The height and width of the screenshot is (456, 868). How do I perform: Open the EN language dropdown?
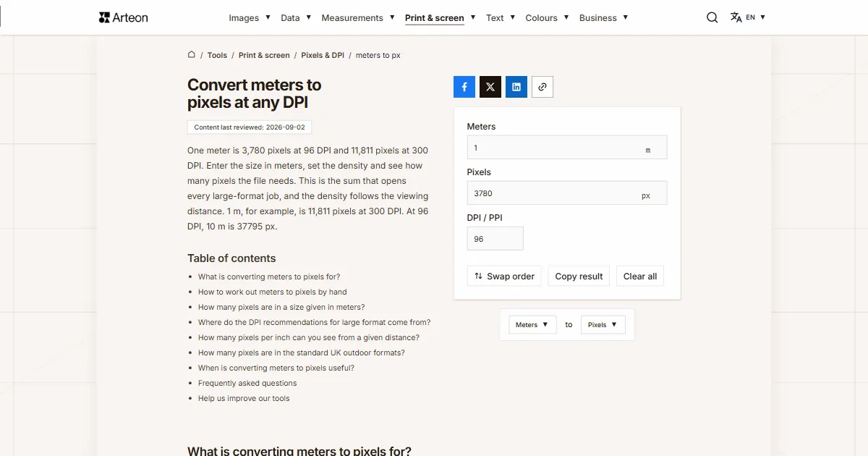pyautogui.click(x=756, y=17)
